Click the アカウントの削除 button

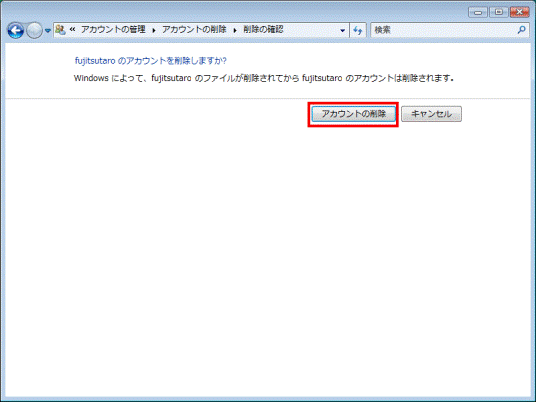tap(353, 114)
